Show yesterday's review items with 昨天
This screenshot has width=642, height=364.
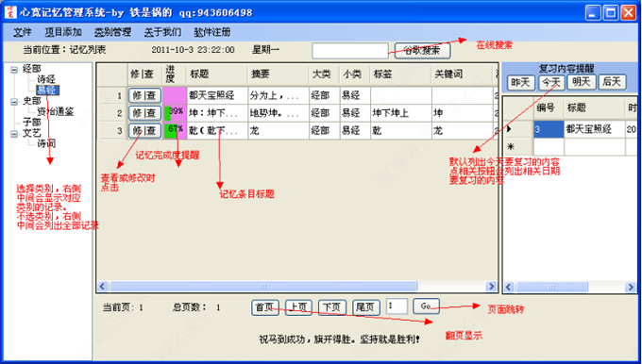tap(521, 83)
